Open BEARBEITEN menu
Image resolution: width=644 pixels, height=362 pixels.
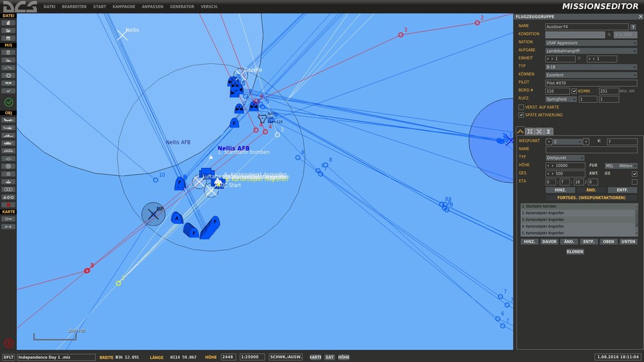74,6
